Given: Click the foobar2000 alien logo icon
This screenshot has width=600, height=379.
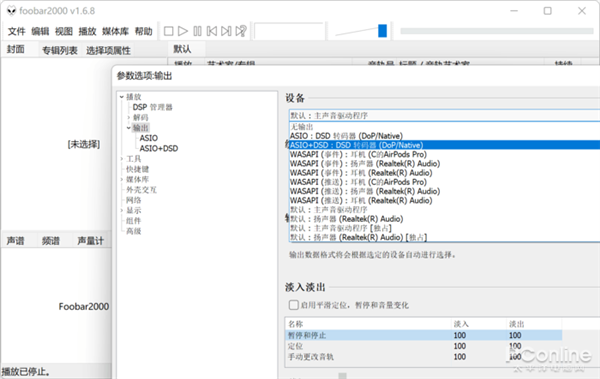Looking at the screenshot, I should [11, 11].
